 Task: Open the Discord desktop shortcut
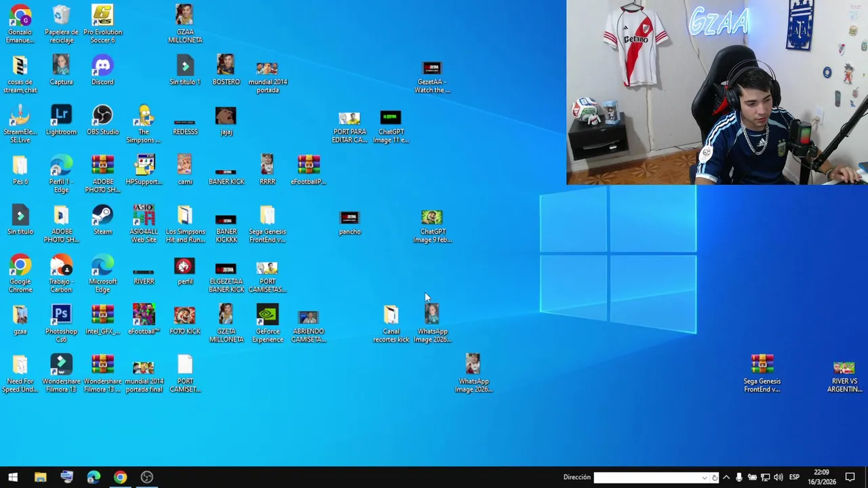point(102,70)
